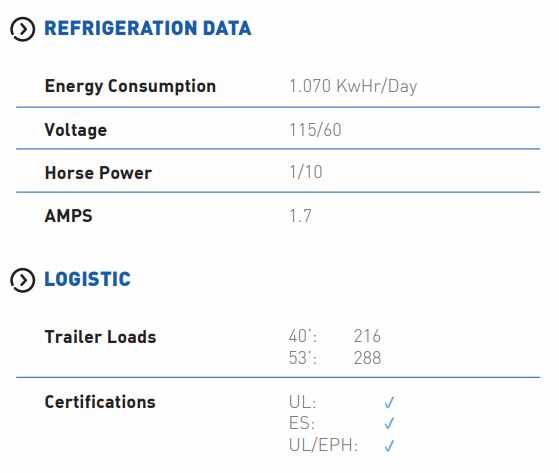559x473 pixels.
Task: Expand the REFRIGERATION DATA section heading
Action: [x=148, y=29]
